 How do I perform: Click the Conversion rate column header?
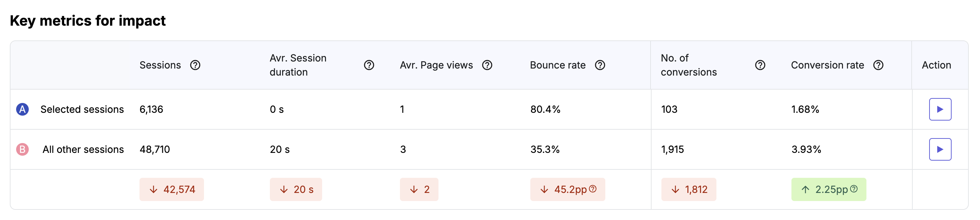point(828,65)
